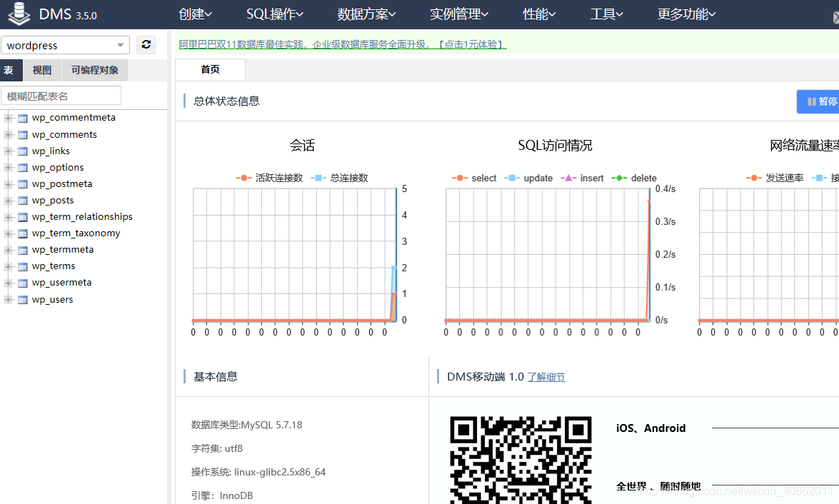
Task: Toggle 发送速率 series in network legend
Action: click(x=775, y=178)
